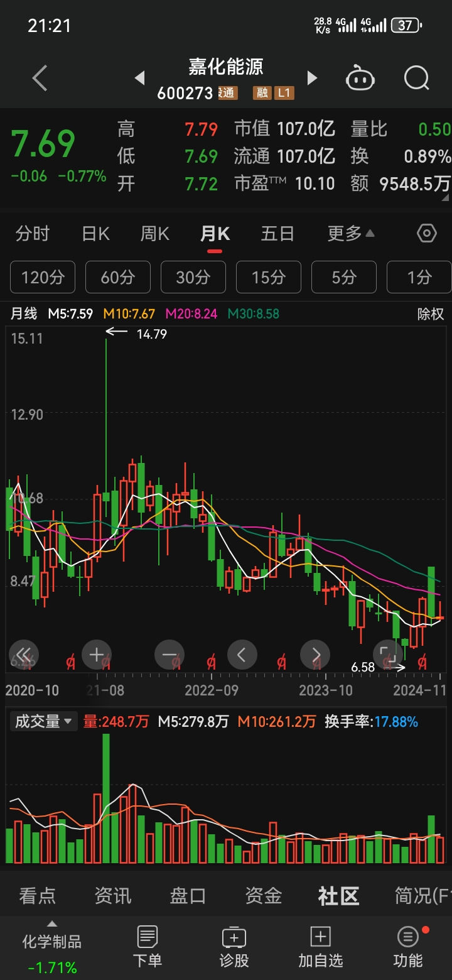Switch to 日K chart tab
This screenshot has height=980, width=452.
(x=95, y=234)
